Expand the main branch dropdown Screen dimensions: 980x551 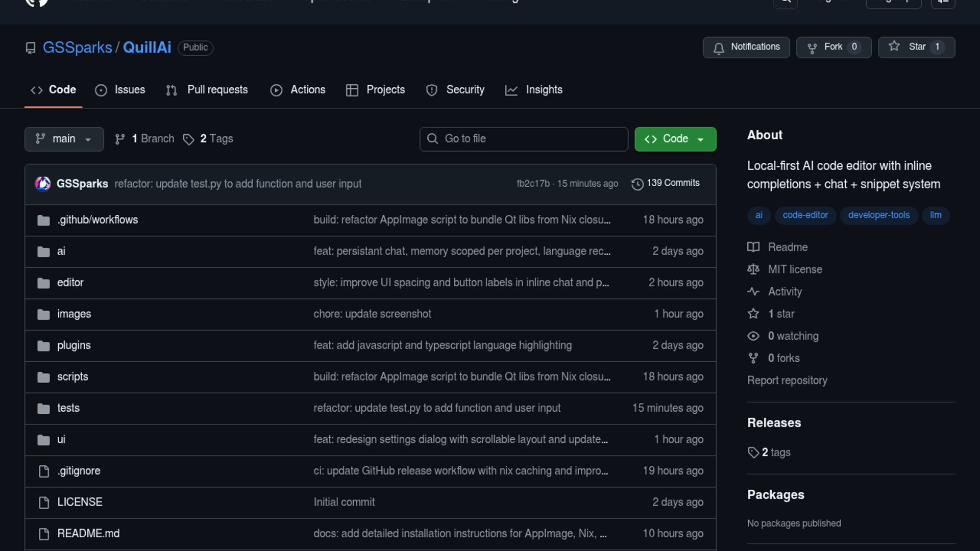click(x=64, y=139)
